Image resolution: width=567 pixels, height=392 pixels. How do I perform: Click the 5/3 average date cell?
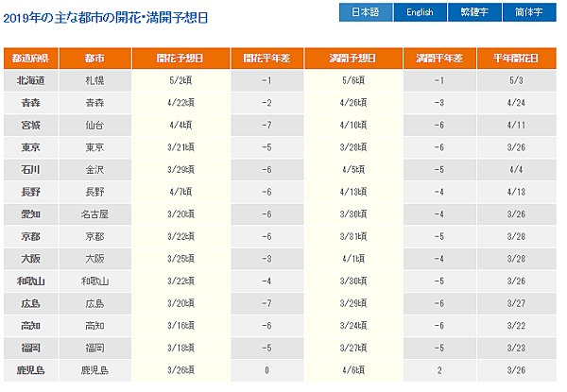point(516,80)
